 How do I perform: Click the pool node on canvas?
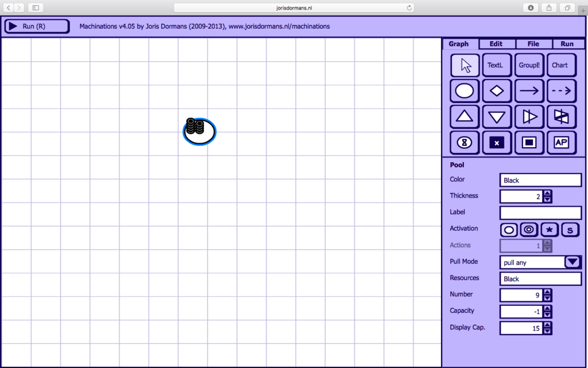199,132
